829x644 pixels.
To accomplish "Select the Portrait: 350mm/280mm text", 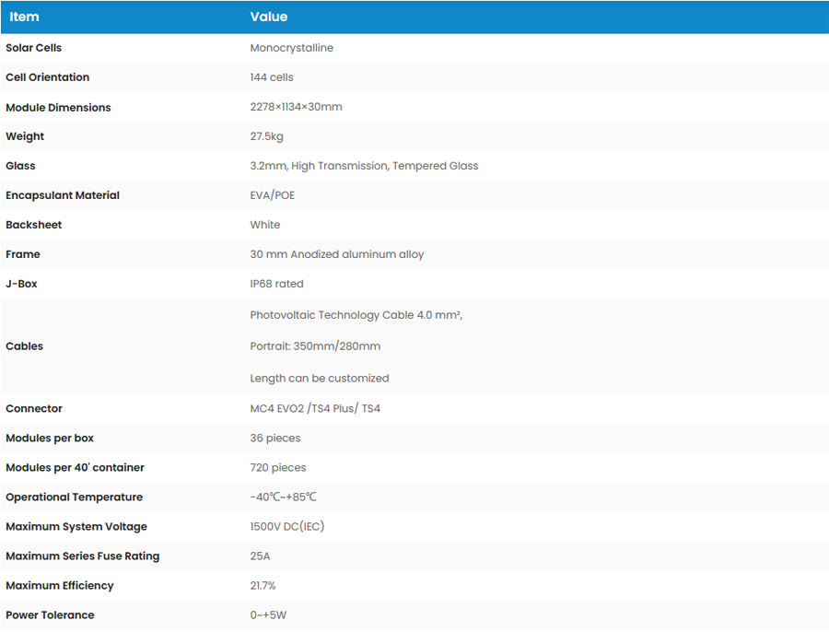I will [x=315, y=346].
